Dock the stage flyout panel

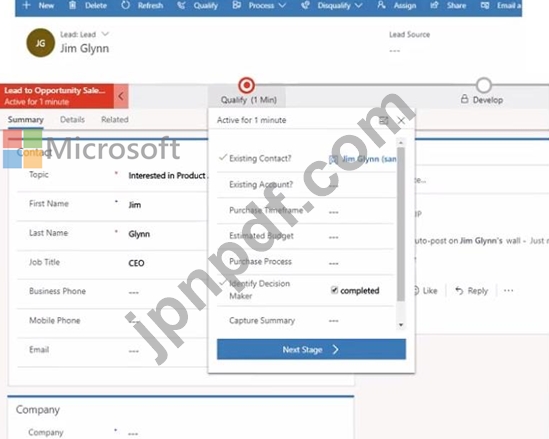pos(384,121)
